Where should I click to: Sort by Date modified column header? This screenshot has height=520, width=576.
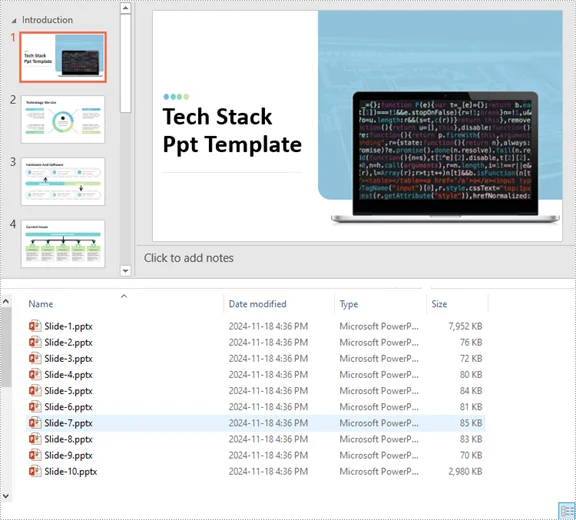pyautogui.click(x=258, y=304)
